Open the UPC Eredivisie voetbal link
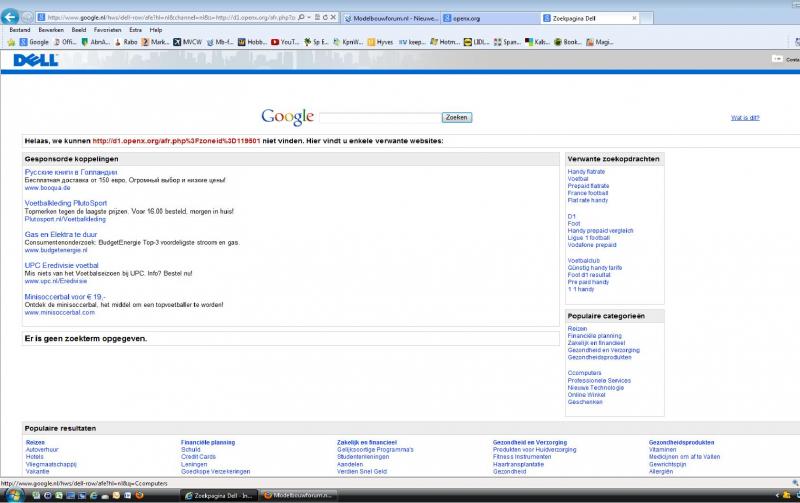Screen dimensions: 800x503 coord(61,265)
